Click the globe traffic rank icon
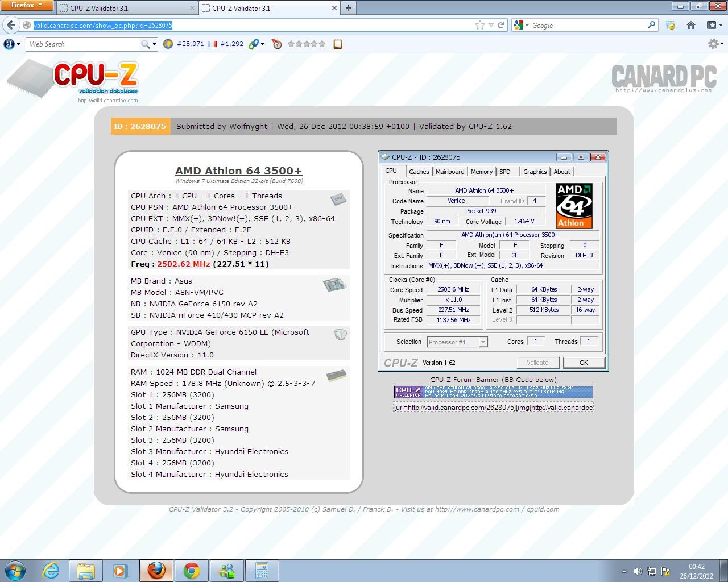The height and width of the screenshot is (582, 728). [x=168, y=44]
